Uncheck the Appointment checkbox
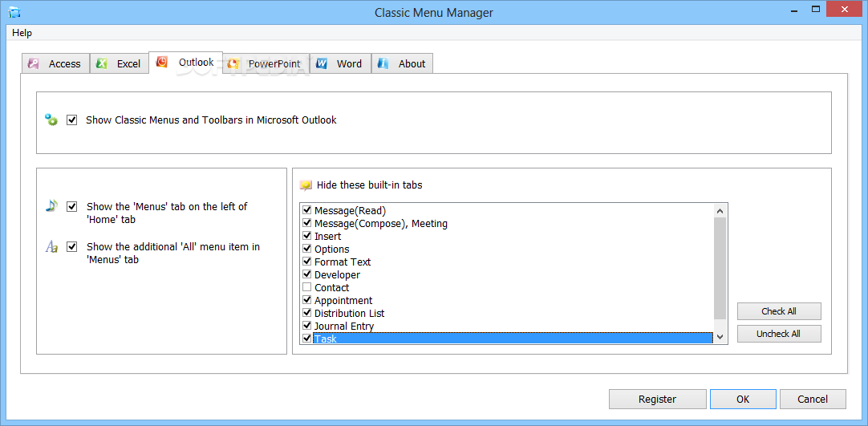Image resolution: width=868 pixels, height=426 pixels. 306,300
